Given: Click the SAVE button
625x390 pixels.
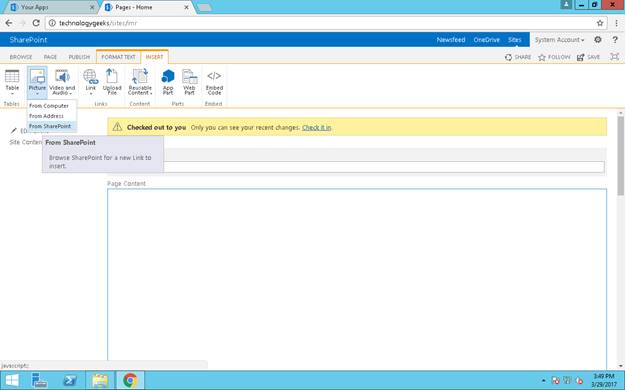Looking at the screenshot, I should (x=588, y=57).
